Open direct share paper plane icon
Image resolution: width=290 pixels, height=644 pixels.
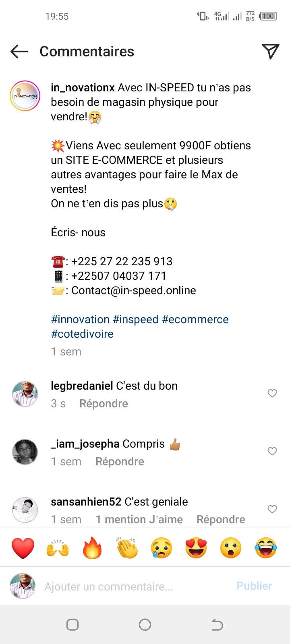coord(270,51)
